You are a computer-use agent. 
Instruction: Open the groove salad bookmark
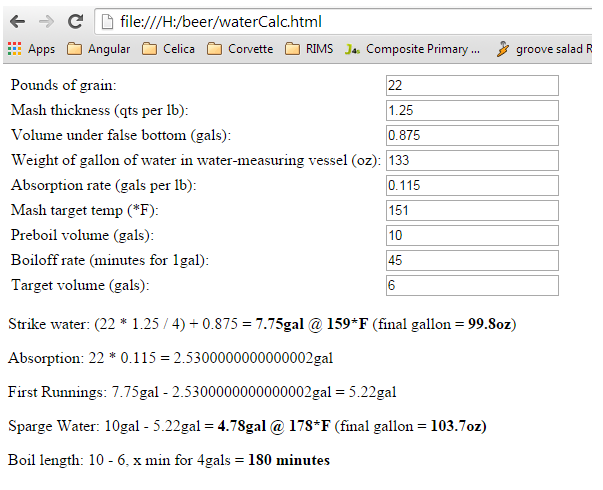point(544,49)
